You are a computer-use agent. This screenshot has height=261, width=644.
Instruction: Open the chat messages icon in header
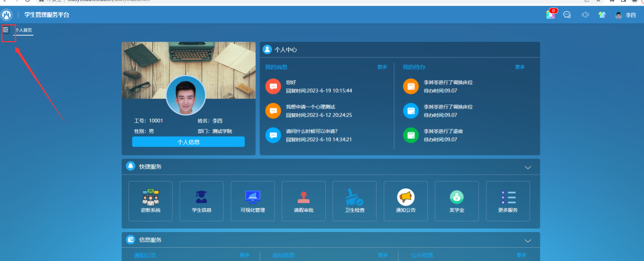[x=567, y=15]
